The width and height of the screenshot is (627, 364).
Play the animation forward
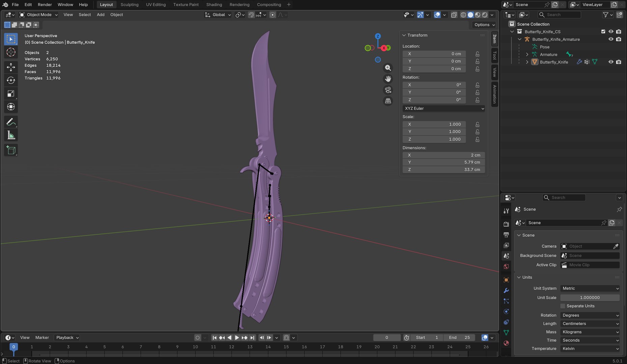pyautogui.click(x=237, y=338)
